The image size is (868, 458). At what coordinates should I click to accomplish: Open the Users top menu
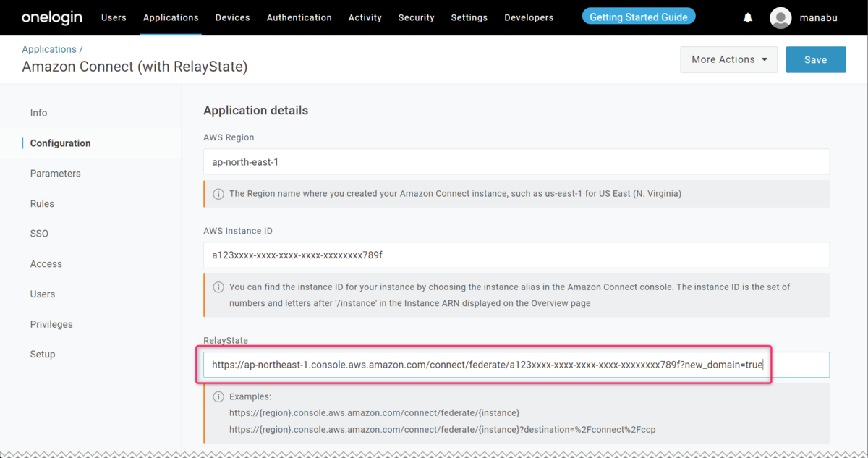click(114, 17)
